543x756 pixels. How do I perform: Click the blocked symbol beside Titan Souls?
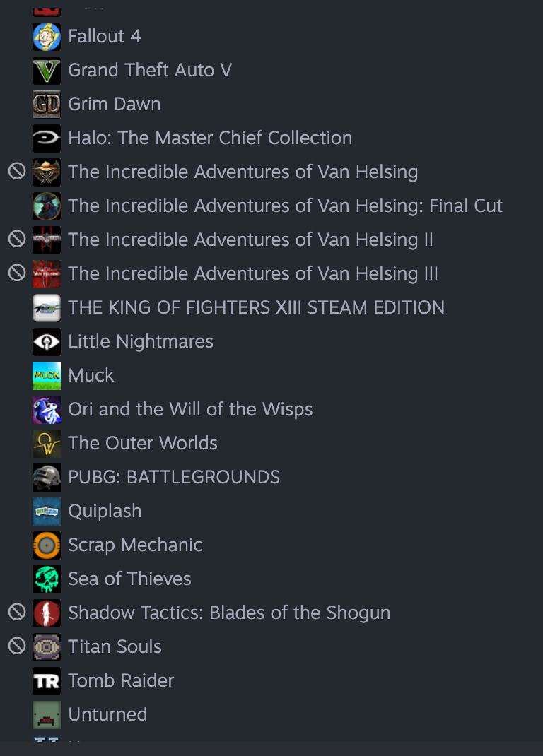[17, 646]
